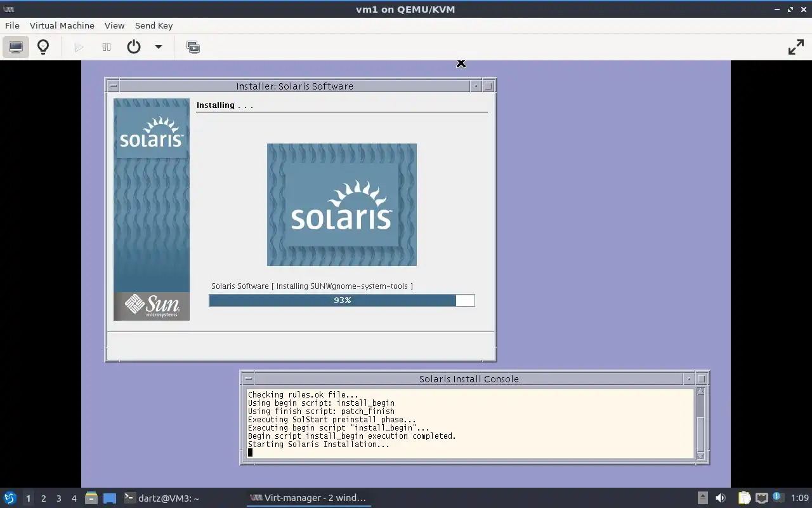Image resolution: width=812 pixels, height=508 pixels.
Task: Switch to workspace 1
Action: click(x=28, y=498)
